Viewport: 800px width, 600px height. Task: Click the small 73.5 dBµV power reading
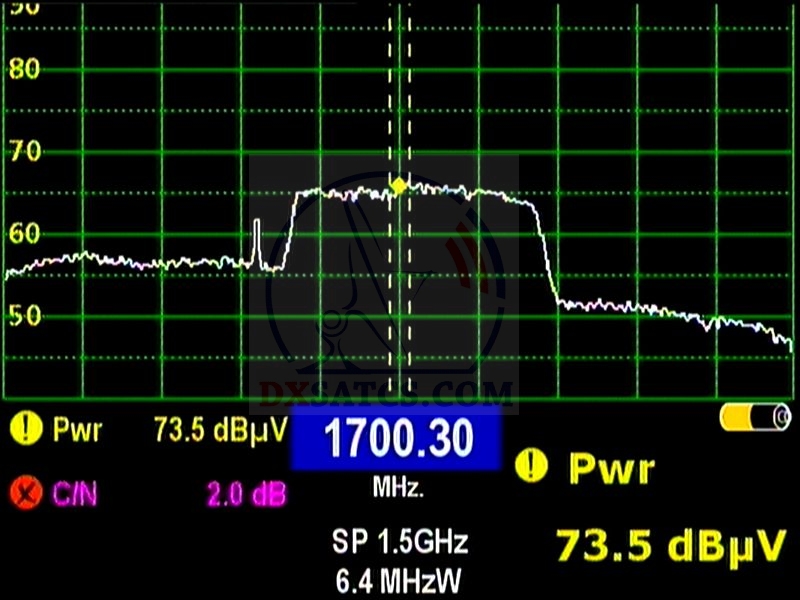tap(220, 430)
